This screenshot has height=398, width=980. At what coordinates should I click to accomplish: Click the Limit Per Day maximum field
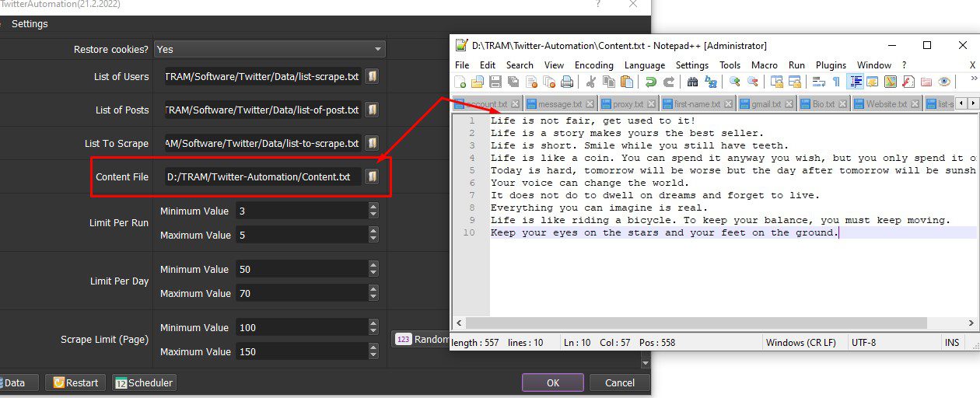coord(302,293)
